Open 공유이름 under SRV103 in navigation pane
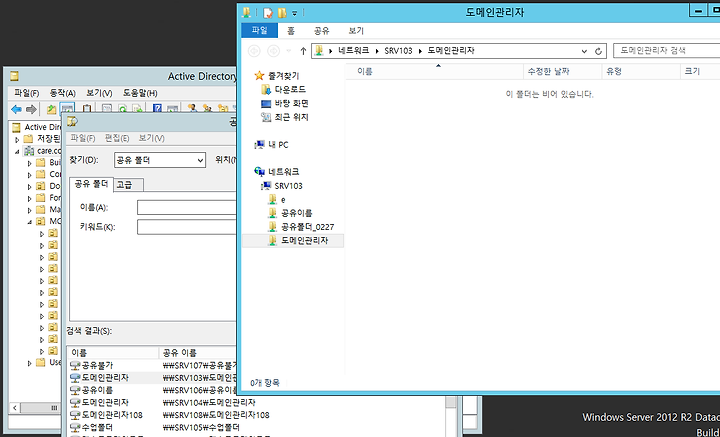Viewport: 720px width, 437px height. [297, 213]
